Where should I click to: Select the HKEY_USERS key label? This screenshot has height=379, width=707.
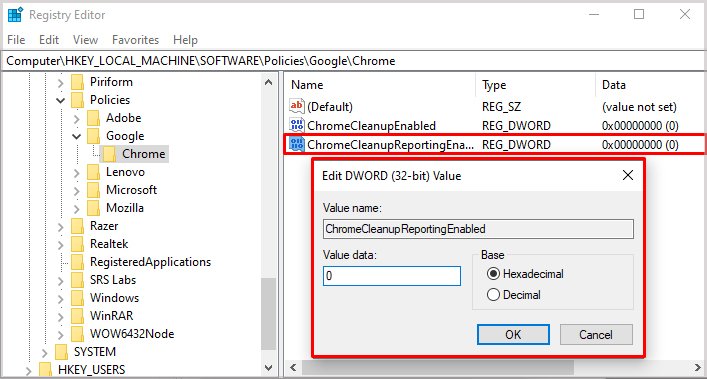click(92, 370)
